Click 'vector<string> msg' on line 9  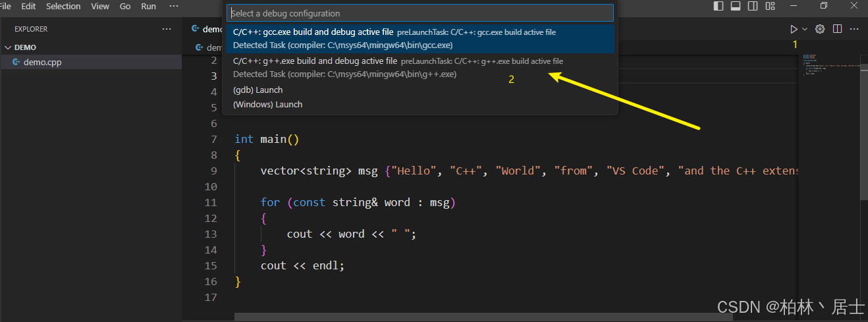pyautogui.click(x=319, y=171)
